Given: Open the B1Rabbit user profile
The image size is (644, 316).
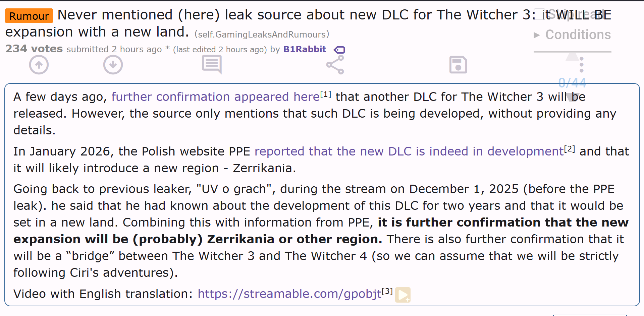Looking at the screenshot, I should coord(305,49).
